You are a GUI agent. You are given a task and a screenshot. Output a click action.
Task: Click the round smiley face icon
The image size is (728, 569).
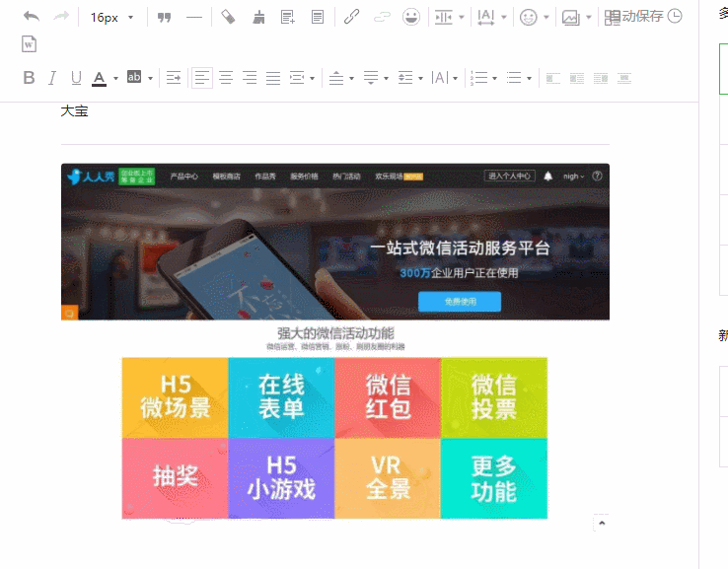529,17
